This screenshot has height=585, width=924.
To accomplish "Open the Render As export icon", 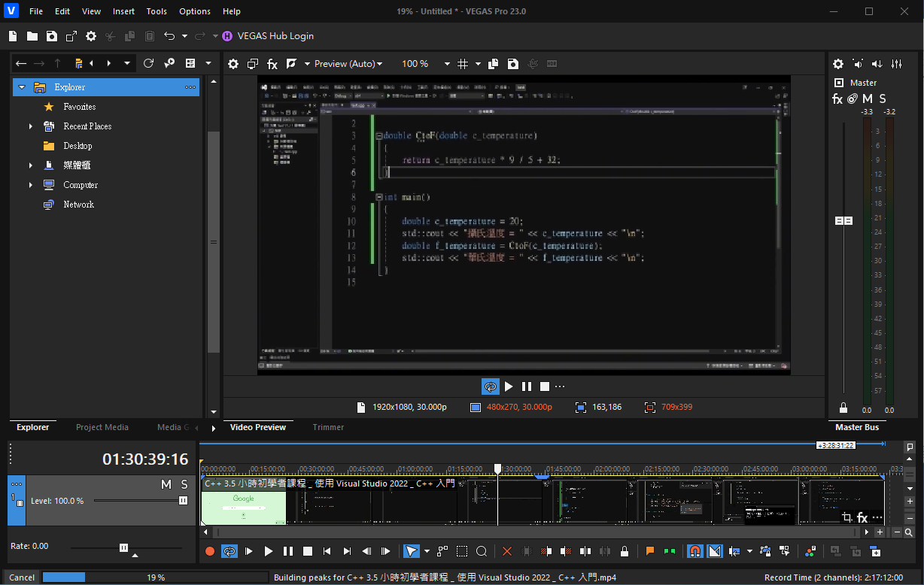I will 71,36.
